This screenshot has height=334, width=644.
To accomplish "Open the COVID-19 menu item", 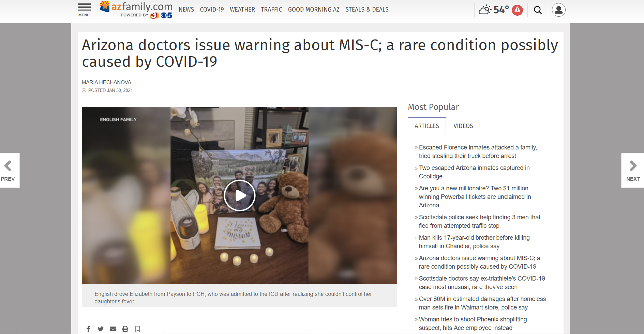I will point(212,10).
